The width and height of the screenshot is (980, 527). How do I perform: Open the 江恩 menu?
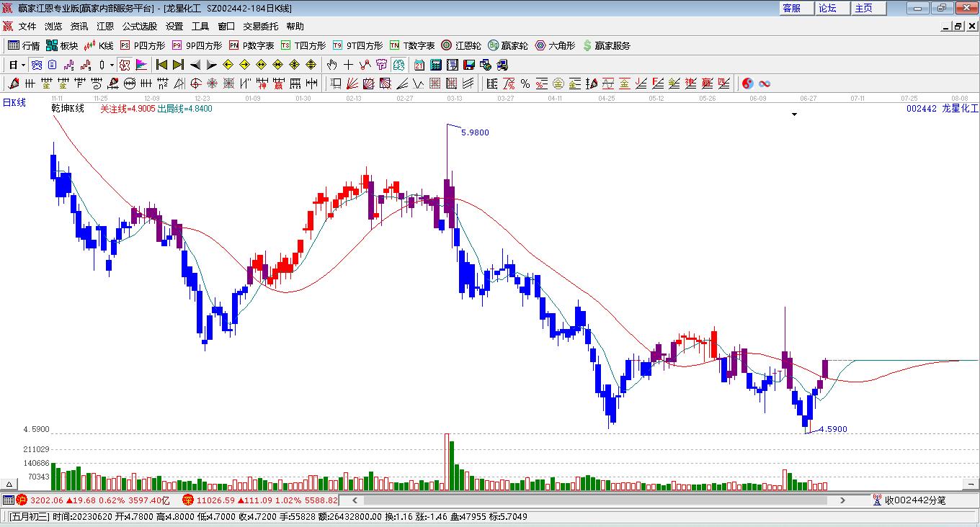coord(105,27)
